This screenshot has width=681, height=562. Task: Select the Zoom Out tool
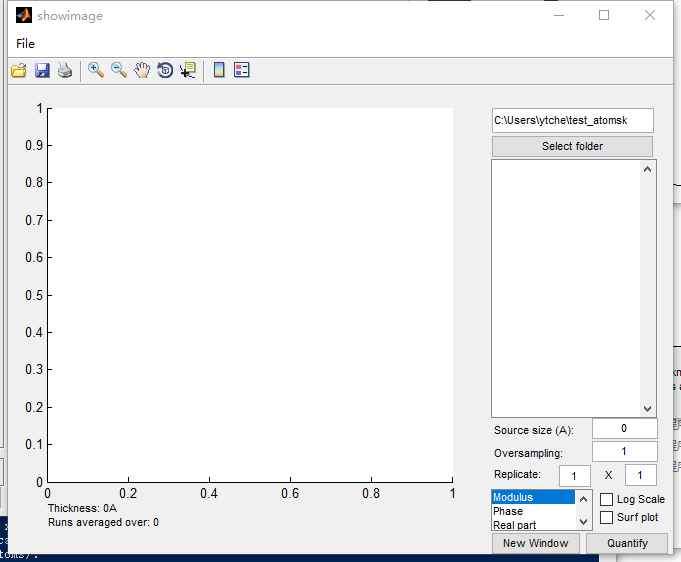119,70
